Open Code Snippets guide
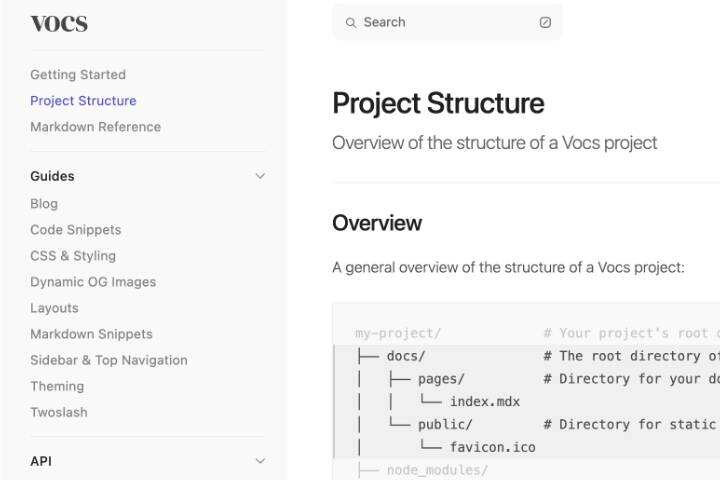The image size is (720, 480). click(75, 230)
